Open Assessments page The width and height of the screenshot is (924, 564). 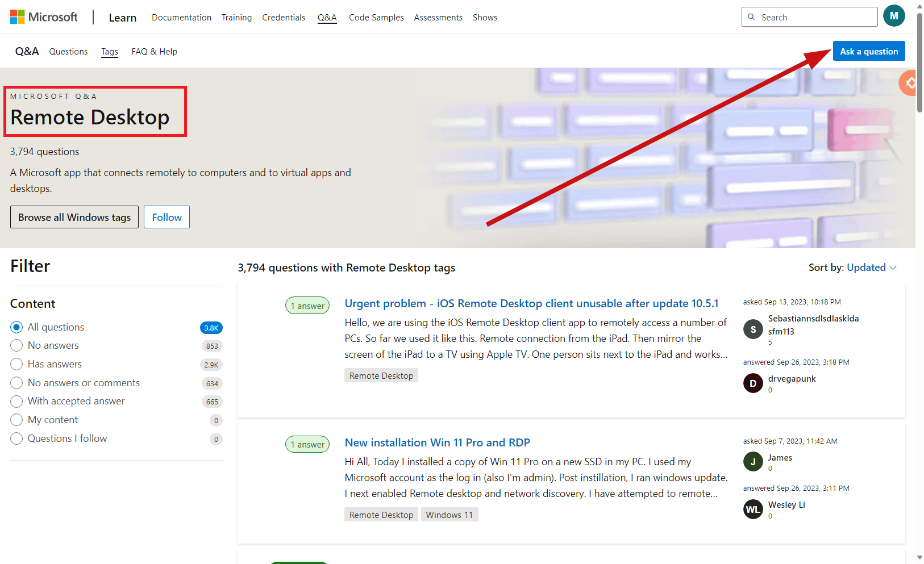point(438,18)
